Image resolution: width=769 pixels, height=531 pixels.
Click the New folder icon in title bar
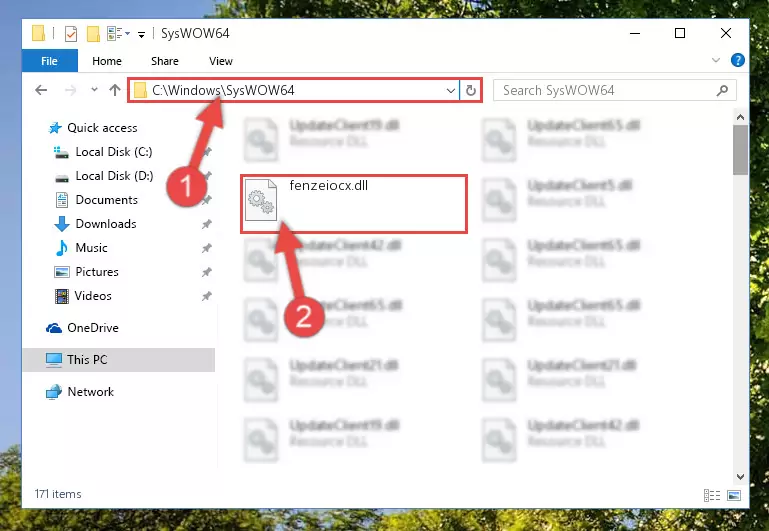[x=93, y=34]
